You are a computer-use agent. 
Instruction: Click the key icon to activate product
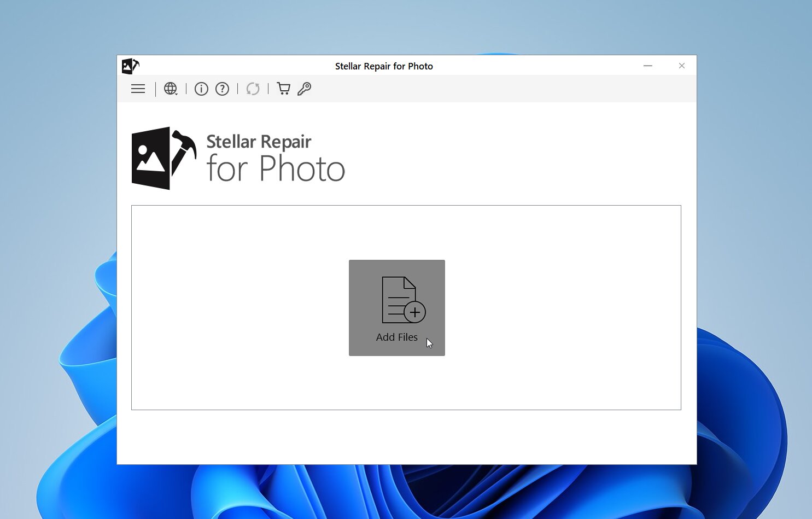pyautogui.click(x=305, y=88)
